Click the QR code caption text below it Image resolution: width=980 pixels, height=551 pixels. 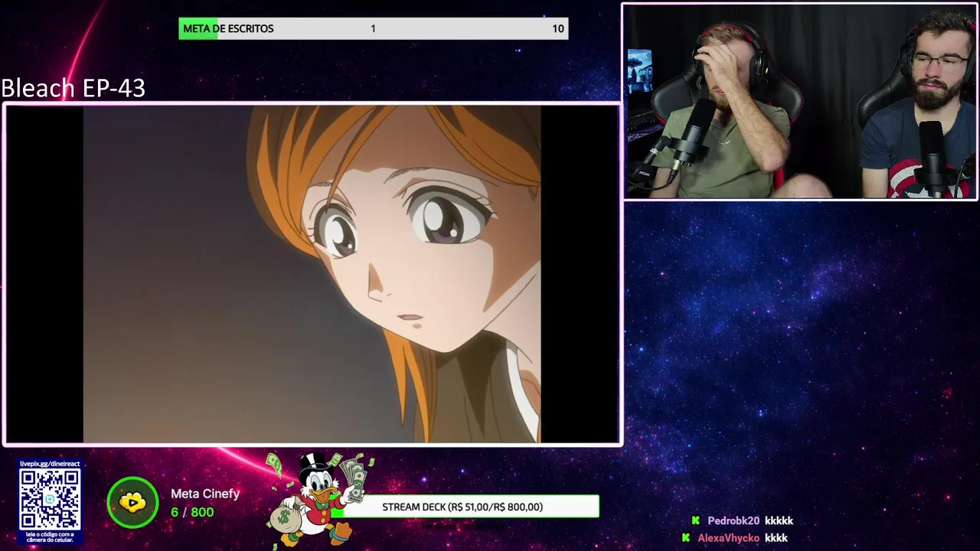click(x=50, y=537)
